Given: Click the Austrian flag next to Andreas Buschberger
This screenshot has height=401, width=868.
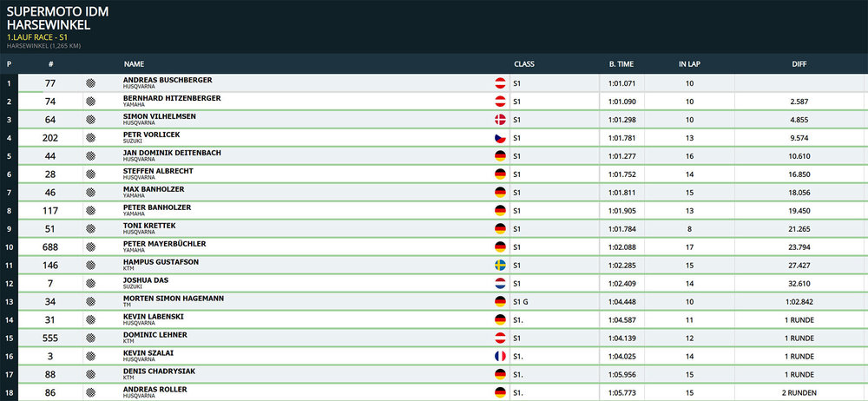Looking at the screenshot, I should (x=500, y=83).
